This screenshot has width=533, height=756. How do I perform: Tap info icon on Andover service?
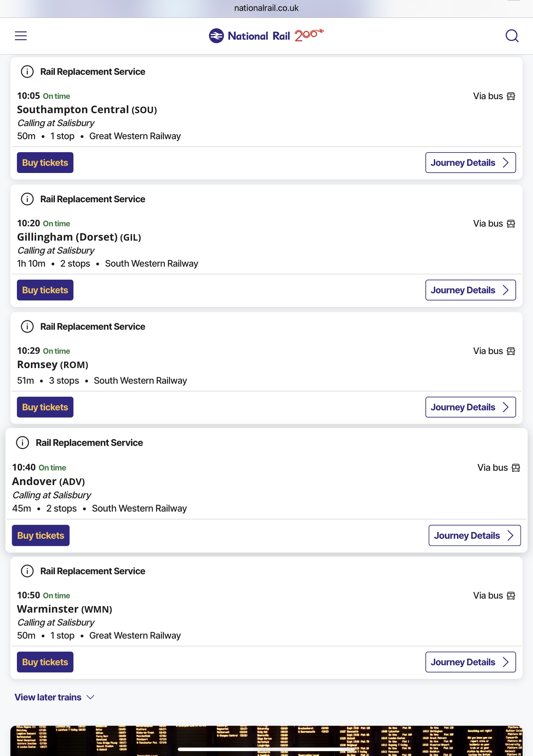[23, 443]
